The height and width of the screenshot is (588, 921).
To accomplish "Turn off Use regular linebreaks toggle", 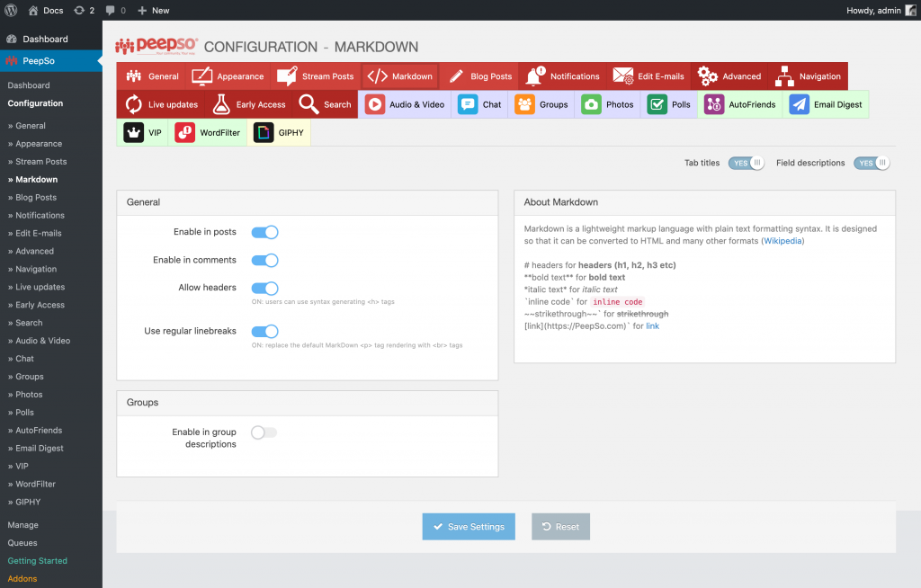I will [265, 331].
